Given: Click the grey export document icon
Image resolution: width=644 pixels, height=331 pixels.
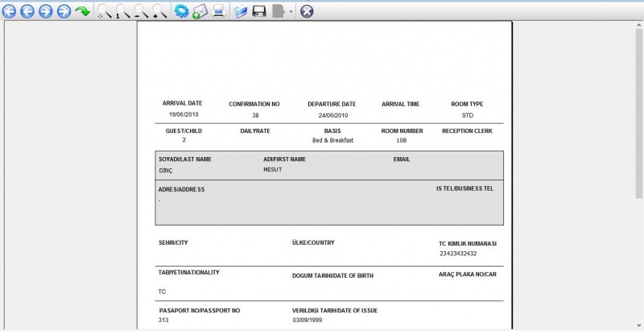Looking at the screenshot, I should coord(278,11).
